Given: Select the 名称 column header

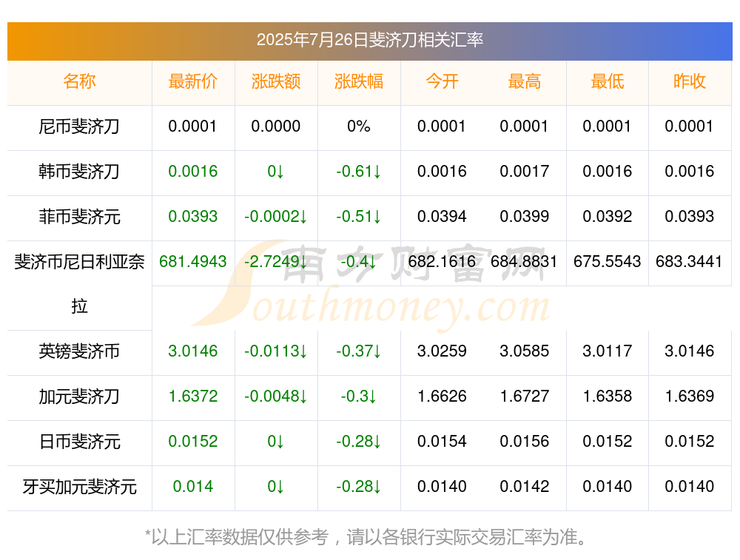Looking at the screenshot, I should point(79,81).
